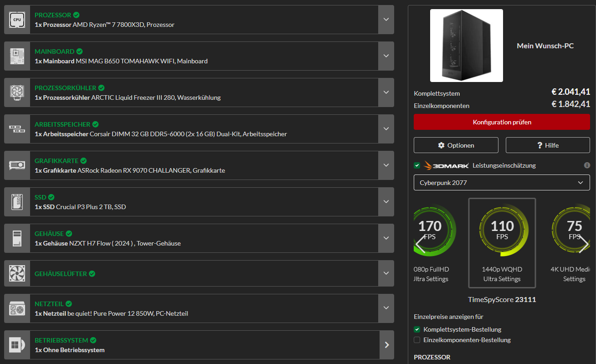Expand the Prozessorkühler row chevron
Screen dimensions: 596x364
[x=386, y=92]
